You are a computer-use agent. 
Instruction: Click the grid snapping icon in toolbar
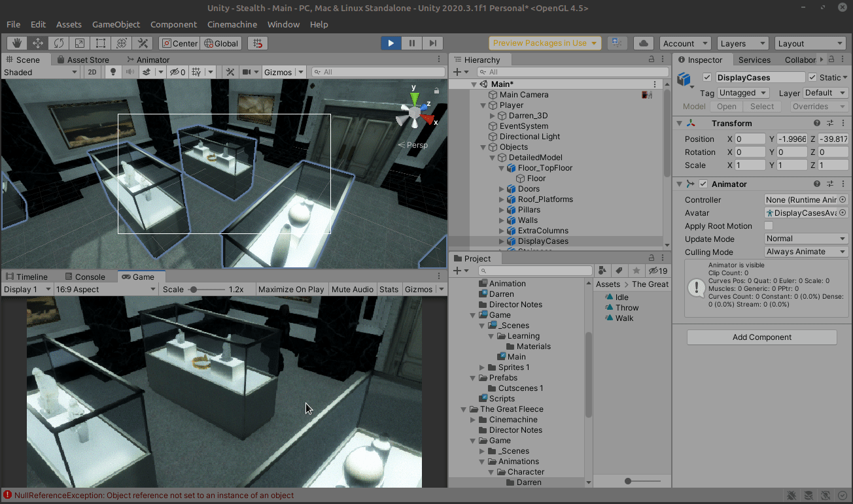[258, 43]
